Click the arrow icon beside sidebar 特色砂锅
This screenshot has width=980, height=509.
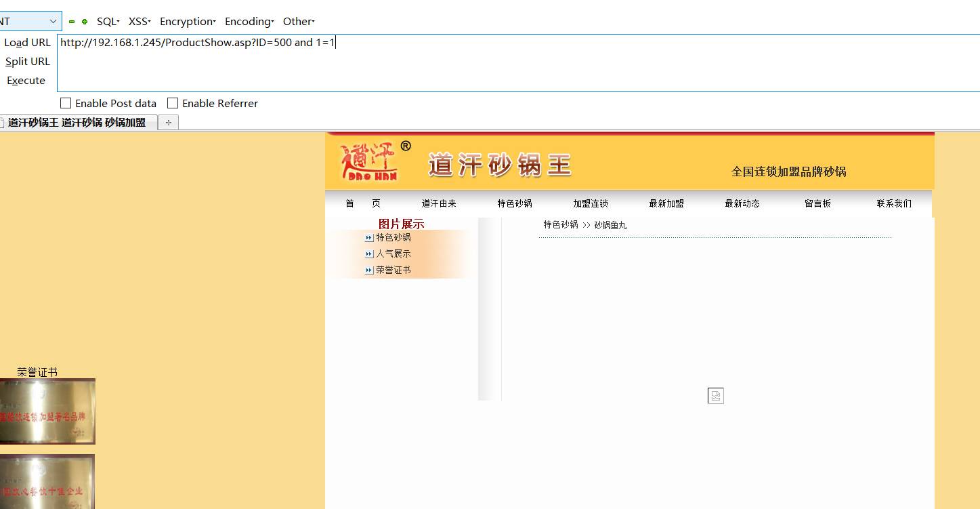(x=369, y=238)
